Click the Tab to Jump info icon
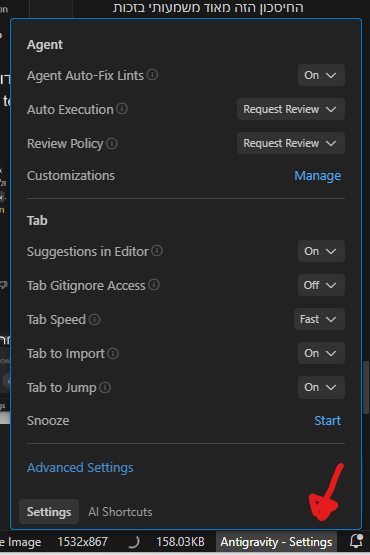Viewport: 370px width, 555px height. tap(105, 387)
